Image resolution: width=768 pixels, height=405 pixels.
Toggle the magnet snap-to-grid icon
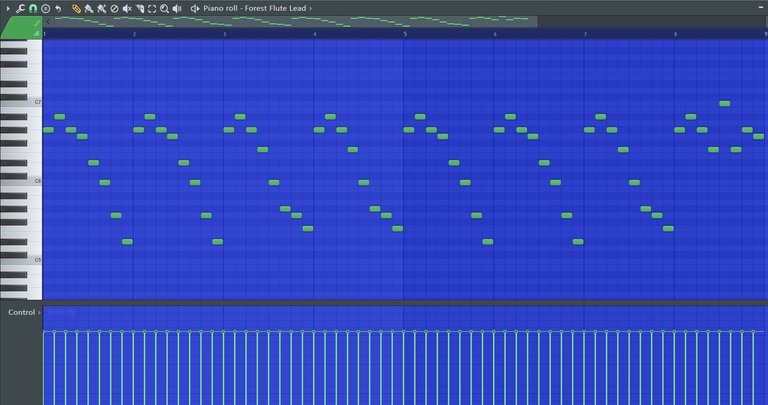pos(33,8)
